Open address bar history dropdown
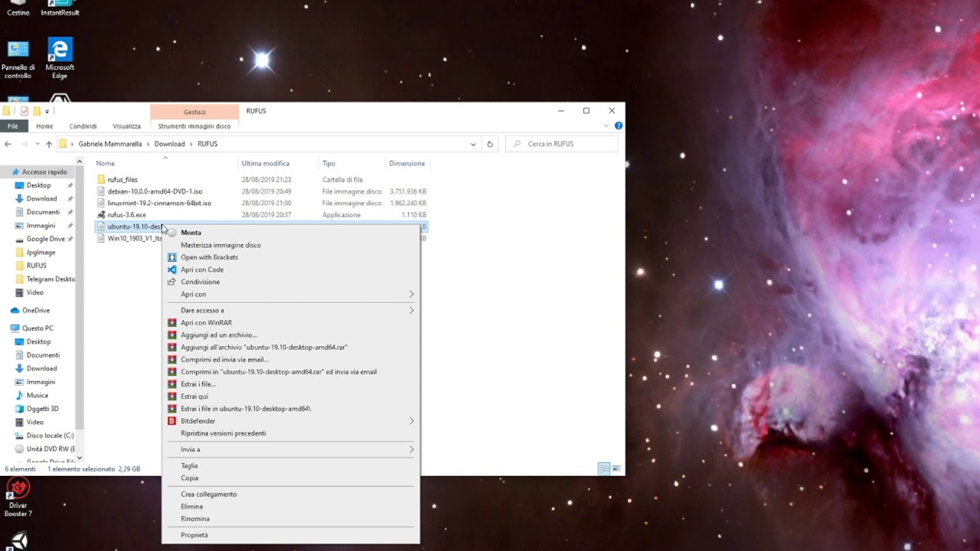Image resolution: width=980 pixels, height=551 pixels. [473, 144]
